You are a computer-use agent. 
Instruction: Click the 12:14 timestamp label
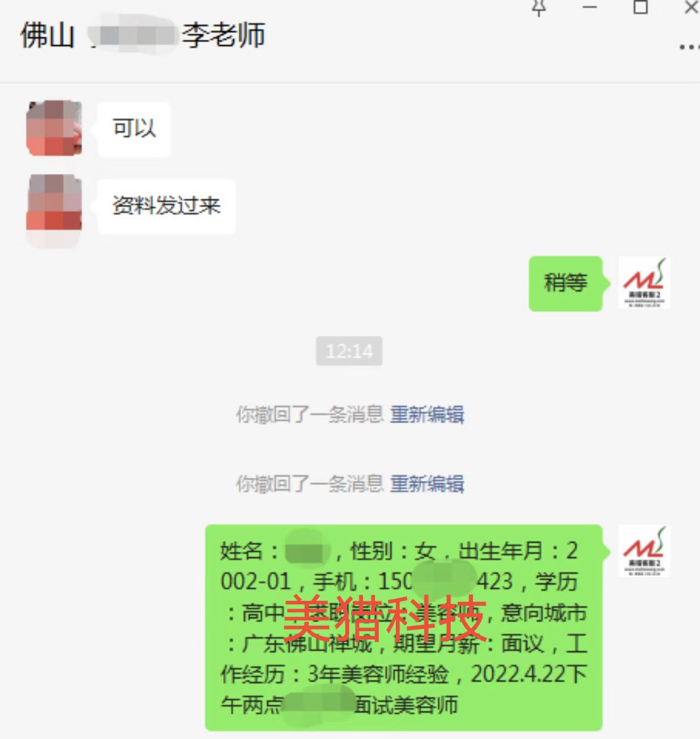click(x=349, y=351)
